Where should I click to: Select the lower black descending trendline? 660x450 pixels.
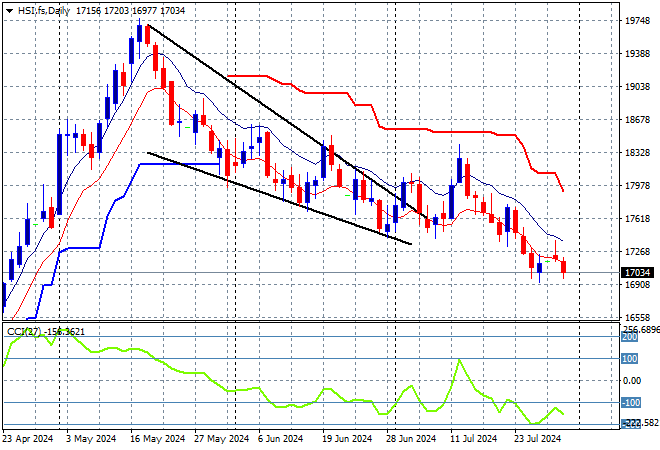tap(279, 198)
